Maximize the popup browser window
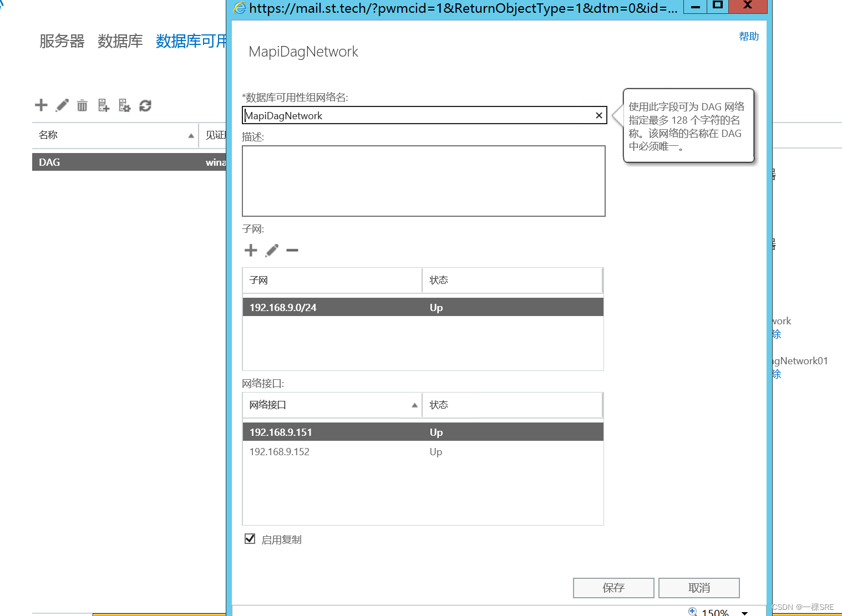Viewport: 842px width, 616px height. (x=717, y=6)
